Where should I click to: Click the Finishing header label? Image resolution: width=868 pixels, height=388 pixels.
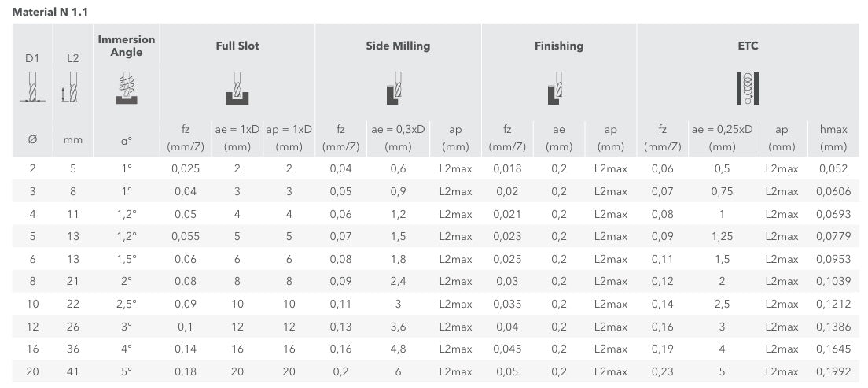558,46
